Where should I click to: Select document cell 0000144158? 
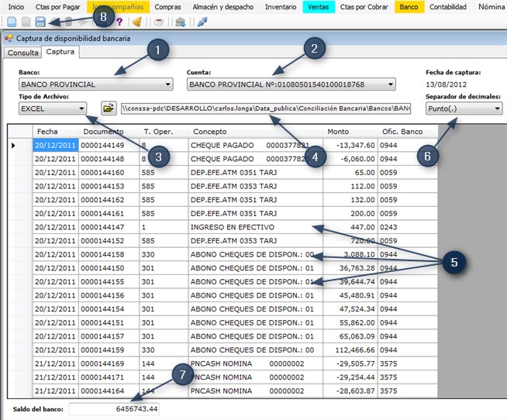coord(109,254)
